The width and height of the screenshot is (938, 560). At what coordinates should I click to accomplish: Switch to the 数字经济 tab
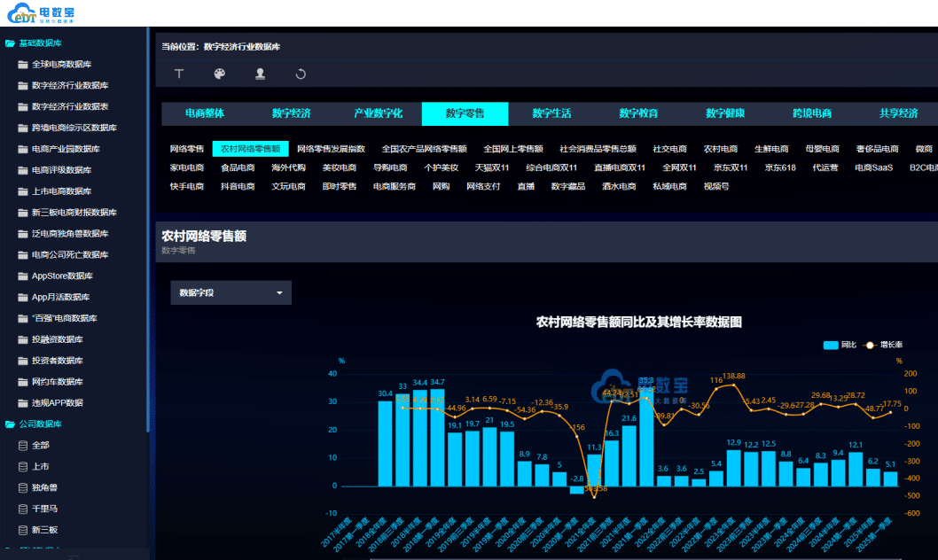(x=291, y=113)
